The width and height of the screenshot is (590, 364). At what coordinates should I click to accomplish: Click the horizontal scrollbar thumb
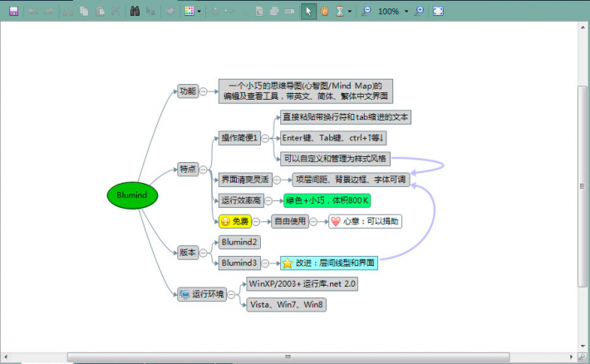pos(288,357)
